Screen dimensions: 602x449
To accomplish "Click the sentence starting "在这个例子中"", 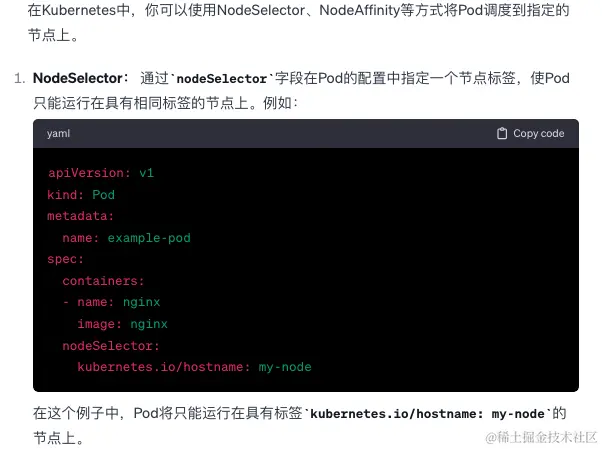I will 299,426.
